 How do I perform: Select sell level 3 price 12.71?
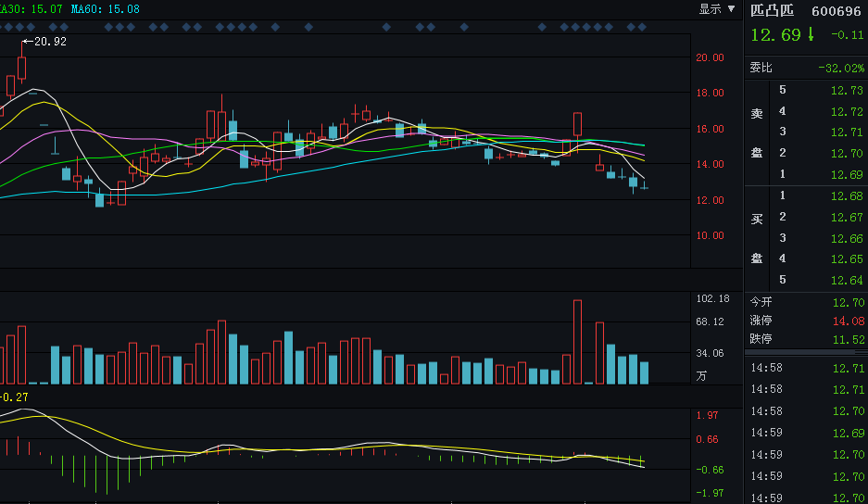point(847,132)
